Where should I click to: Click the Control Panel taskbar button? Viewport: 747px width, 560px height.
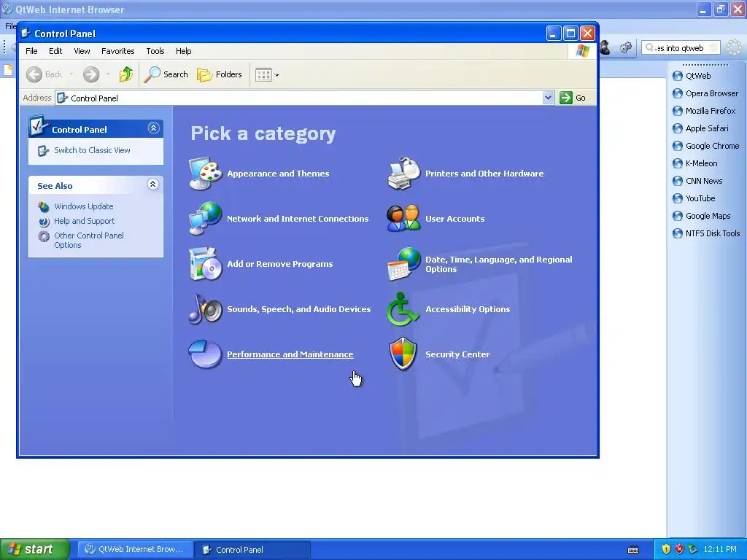click(x=252, y=550)
